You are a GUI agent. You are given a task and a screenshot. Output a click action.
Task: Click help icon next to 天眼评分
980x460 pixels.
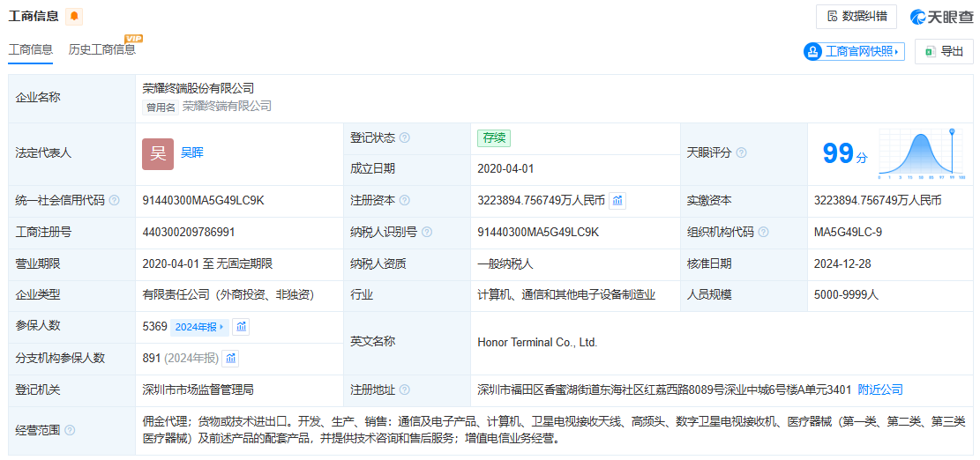pyautogui.click(x=742, y=152)
